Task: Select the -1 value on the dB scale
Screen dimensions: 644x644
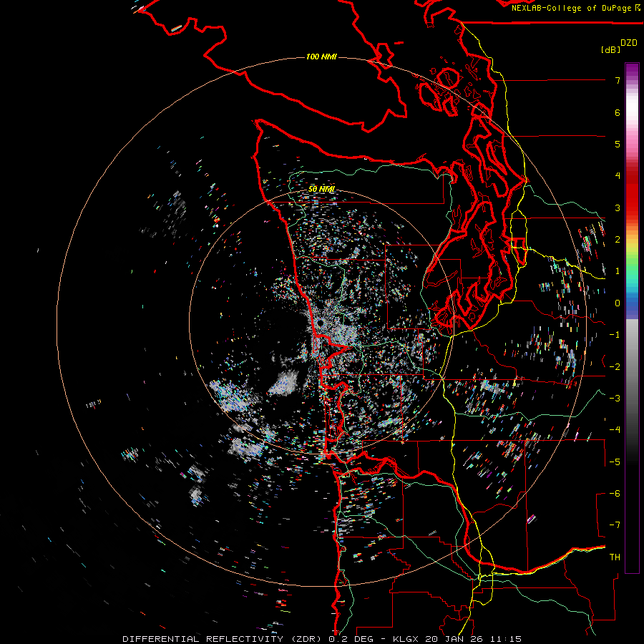Action: (615, 335)
